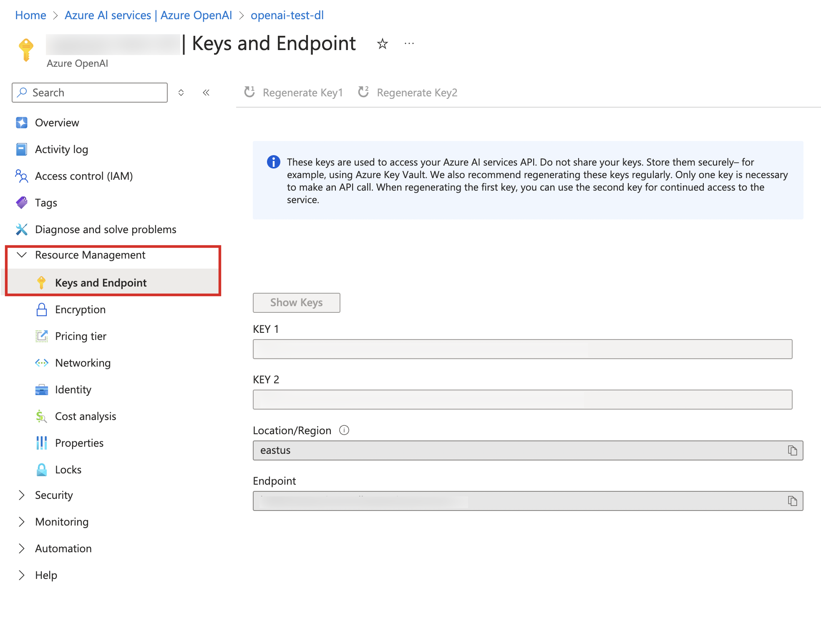Click the Locks padlock icon

(x=42, y=470)
